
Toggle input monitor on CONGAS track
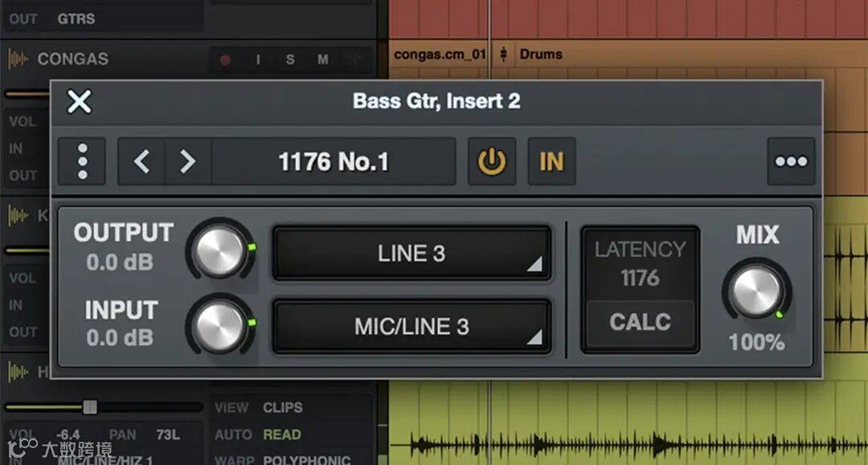coord(258,59)
